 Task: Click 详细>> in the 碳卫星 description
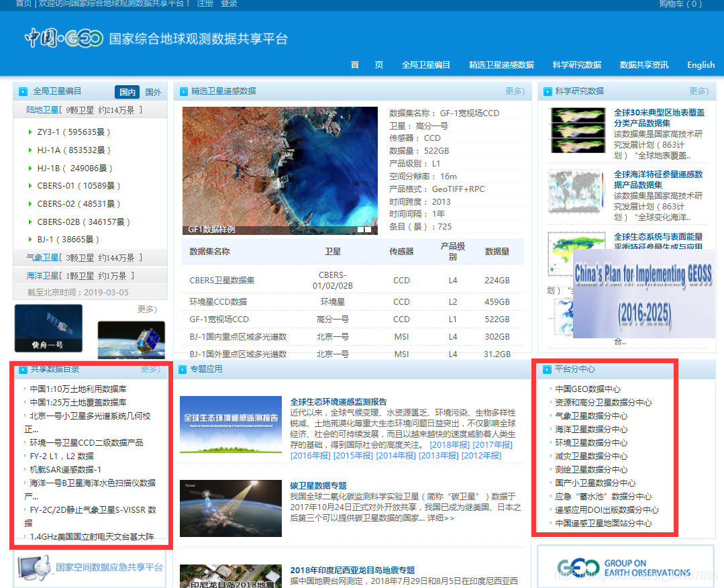[x=440, y=518]
